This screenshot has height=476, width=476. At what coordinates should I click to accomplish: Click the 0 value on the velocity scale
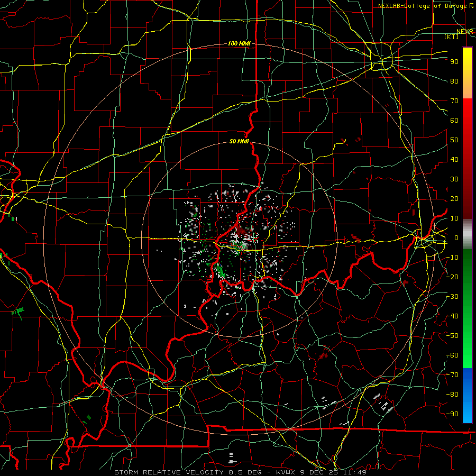pyautogui.click(x=456, y=238)
